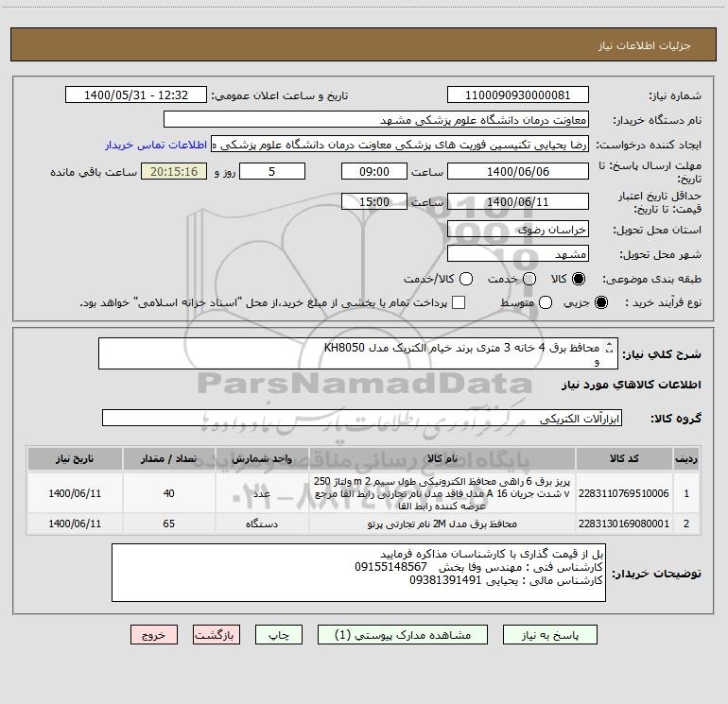This screenshot has width=728, height=704.
Task: Click the validity hour 15:00 field
Action: pos(374,202)
